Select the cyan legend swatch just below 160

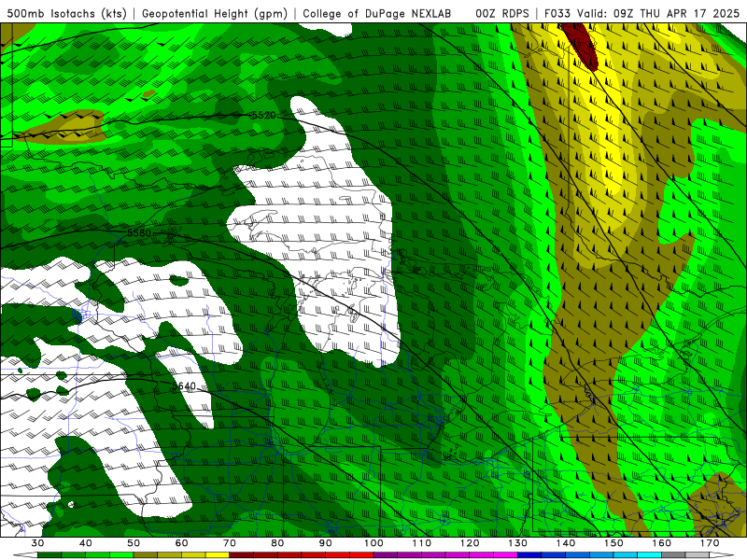(x=649, y=555)
